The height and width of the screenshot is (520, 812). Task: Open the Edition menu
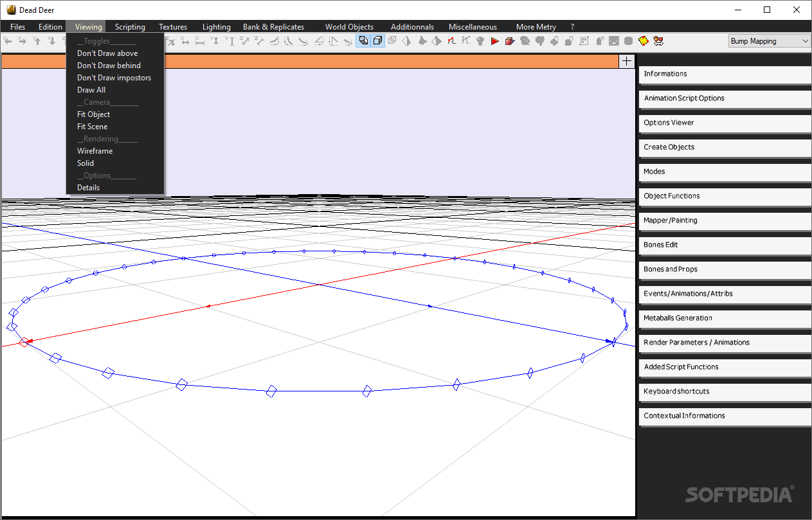click(x=50, y=27)
